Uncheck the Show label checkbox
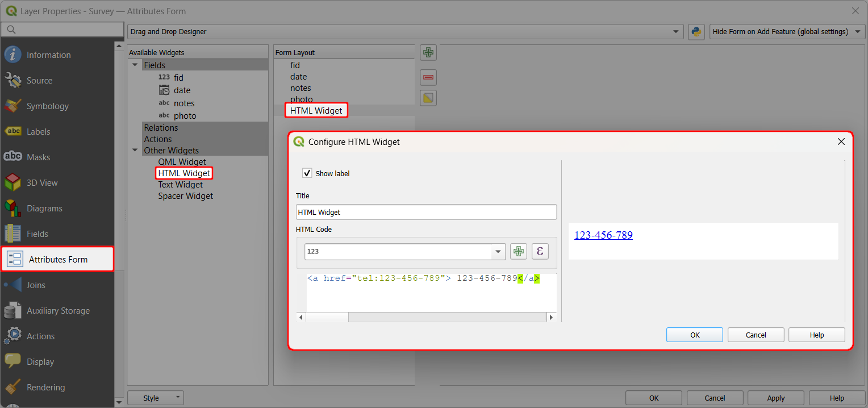This screenshot has height=408, width=868. pyautogui.click(x=307, y=173)
